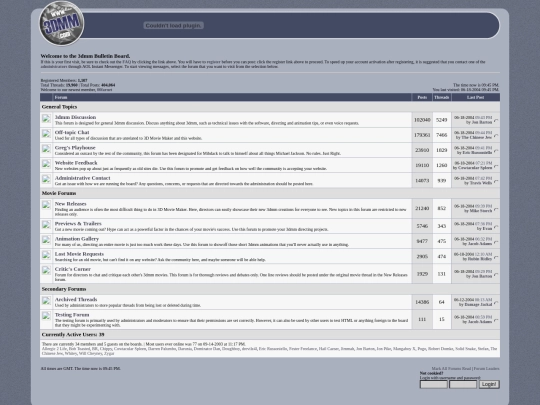The width and height of the screenshot is (540, 405).
Task: Go to last post arrow in Archived Threads row
Action: (496, 303)
